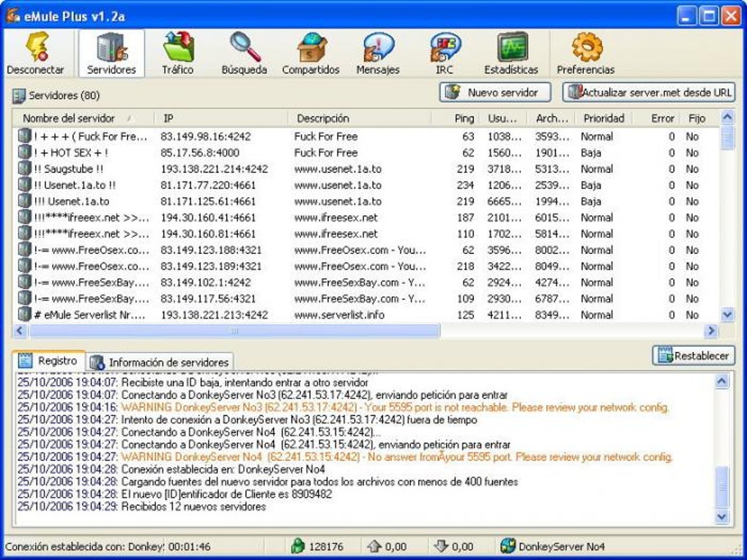
Task: Click the eMule Plus title bar icon
Action: [13, 15]
